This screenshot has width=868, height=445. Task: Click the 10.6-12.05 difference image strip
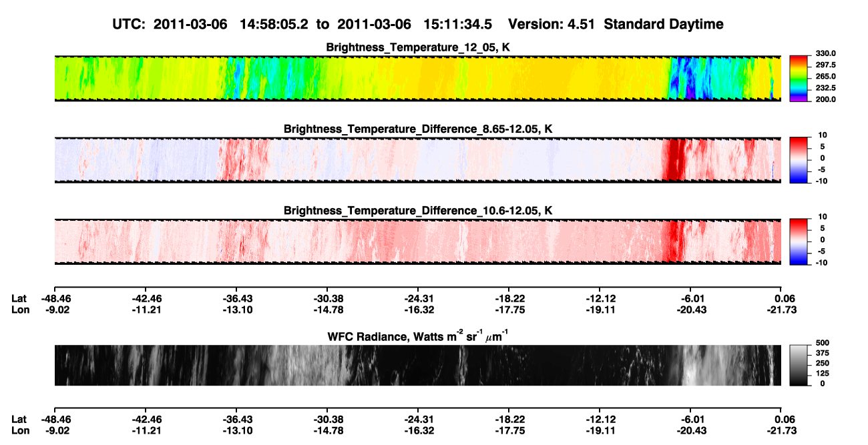417,242
